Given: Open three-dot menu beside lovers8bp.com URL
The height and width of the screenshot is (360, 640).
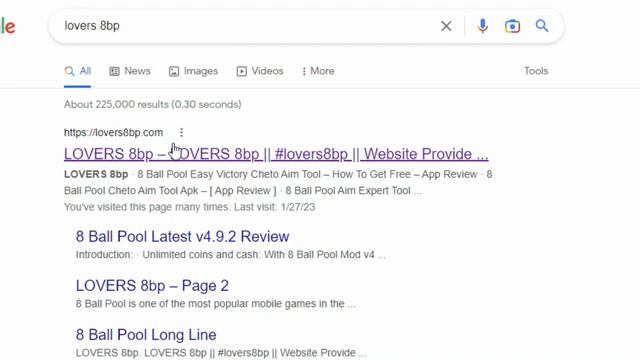Looking at the screenshot, I should click(181, 132).
